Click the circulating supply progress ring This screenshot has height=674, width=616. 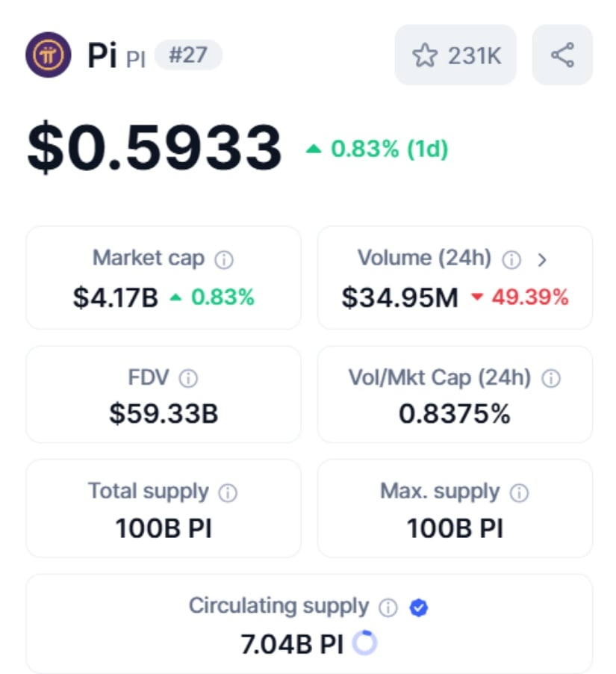point(364,643)
